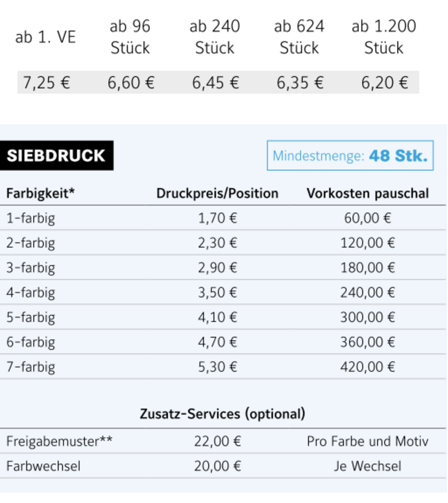448x503 pixels.
Task: Select the 7,25 € price cell
Action: pos(47,83)
